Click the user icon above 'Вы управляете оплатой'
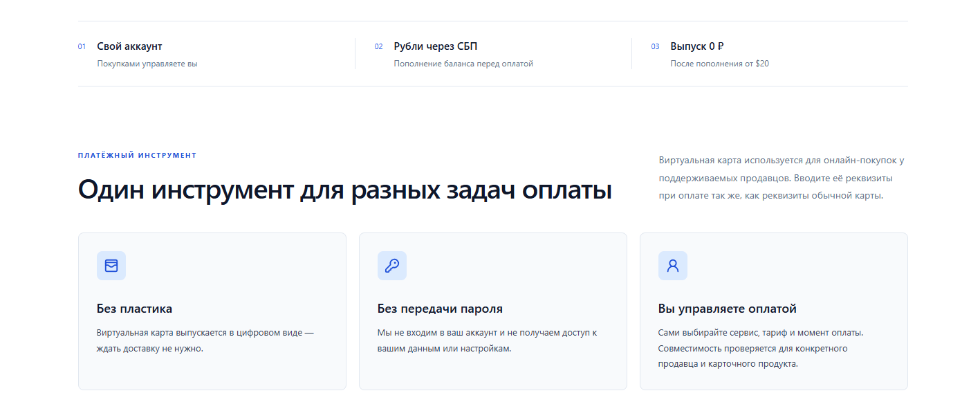 (x=673, y=266)
